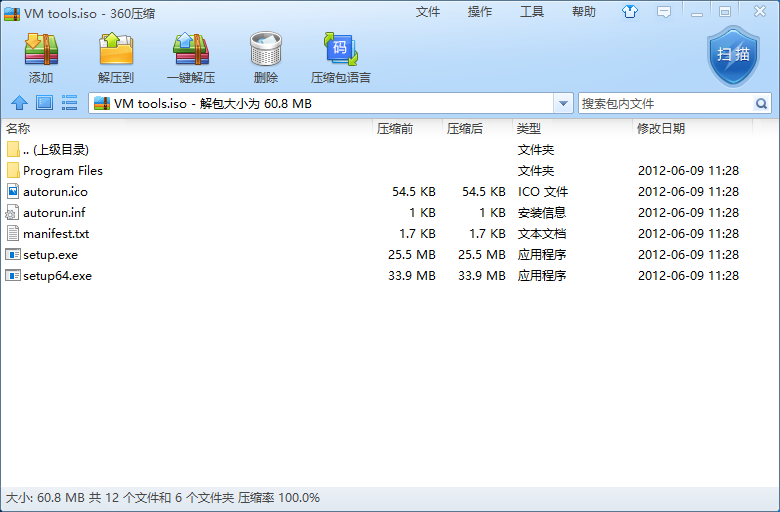Click the 搜索包内文件 search field
This screenshot has height=512, width=780.
point(667,103)
